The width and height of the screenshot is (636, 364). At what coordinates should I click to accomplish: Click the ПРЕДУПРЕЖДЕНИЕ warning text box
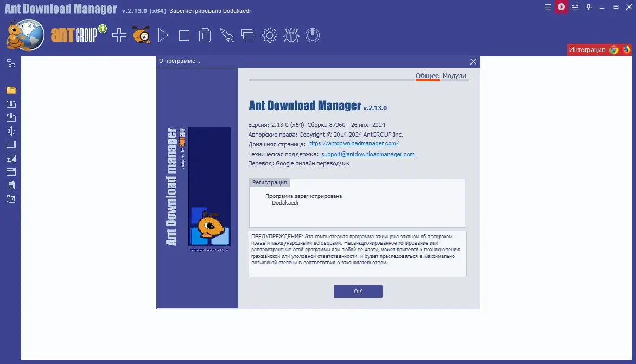(x=358, y=254)
